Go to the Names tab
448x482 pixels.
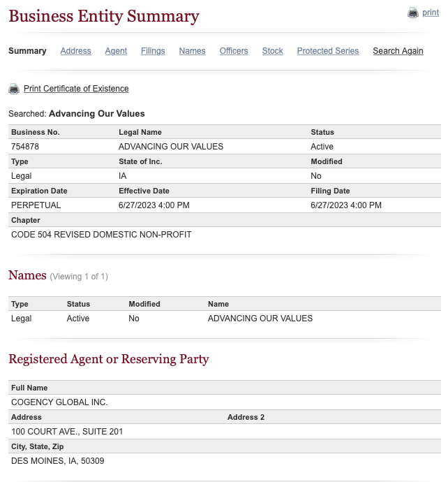(x=192, y=51)
